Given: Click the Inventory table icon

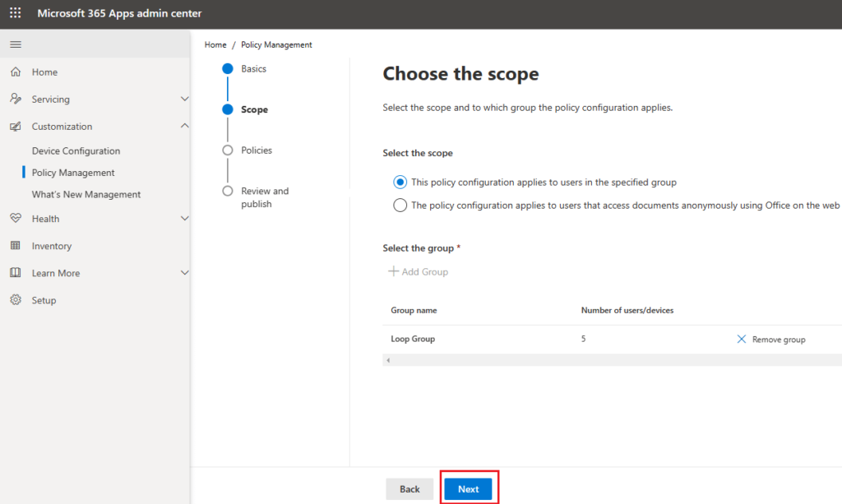Looking at the screenshot, I should click(x=16, y=245).
